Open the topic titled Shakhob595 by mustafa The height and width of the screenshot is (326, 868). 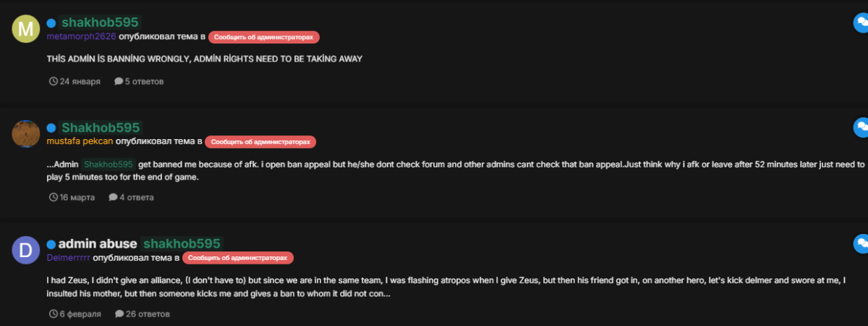[x=100, y=128]
